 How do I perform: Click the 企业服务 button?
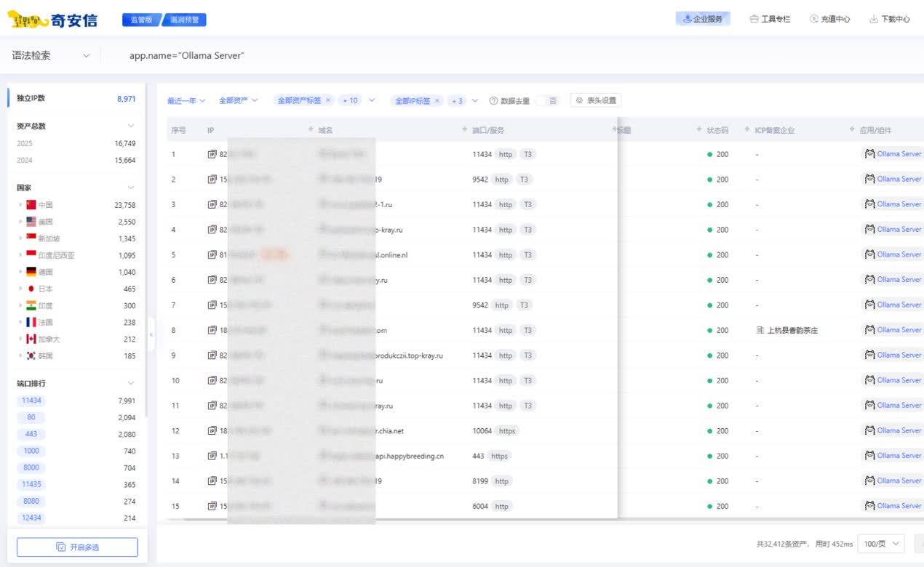[702, 20]
